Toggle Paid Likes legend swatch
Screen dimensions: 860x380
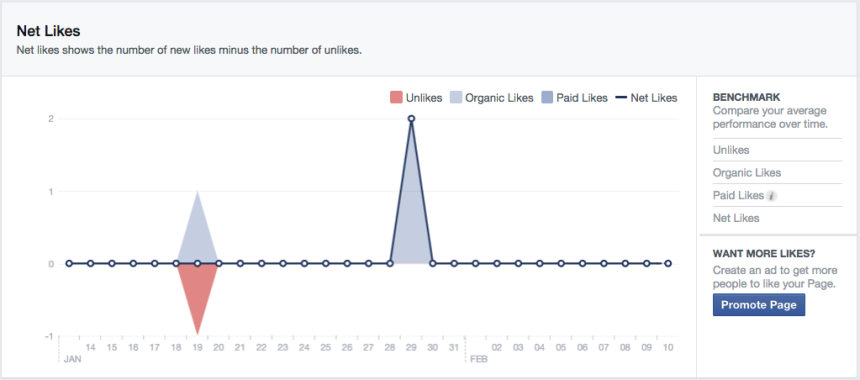pyautogui.click(x=546, y=98)
